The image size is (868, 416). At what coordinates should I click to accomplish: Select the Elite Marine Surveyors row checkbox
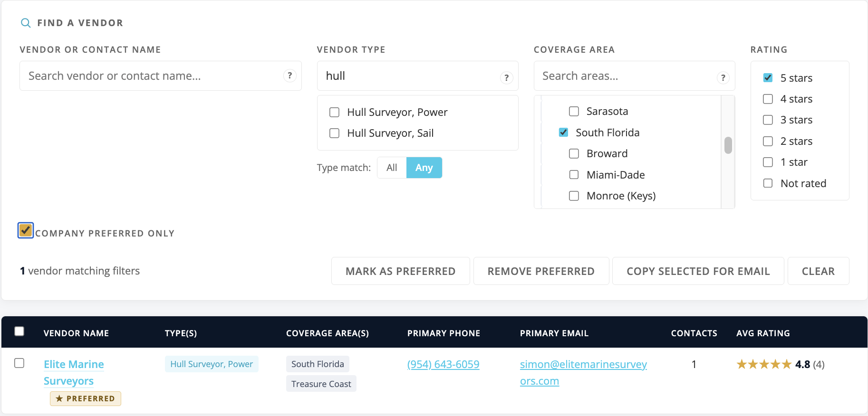19,363
